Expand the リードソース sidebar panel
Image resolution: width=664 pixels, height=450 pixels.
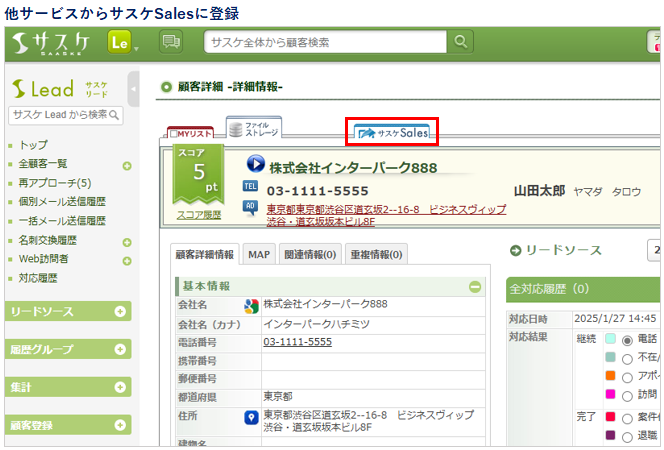tap(68, 312)
